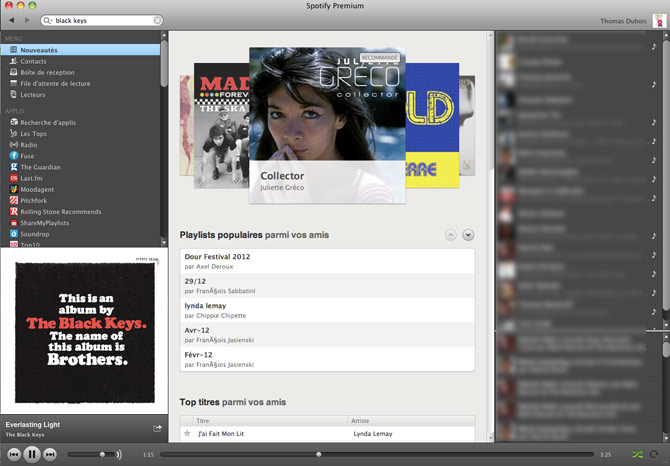
Task: Open File d'attente de lecture
Action: (x=54, y=83)
